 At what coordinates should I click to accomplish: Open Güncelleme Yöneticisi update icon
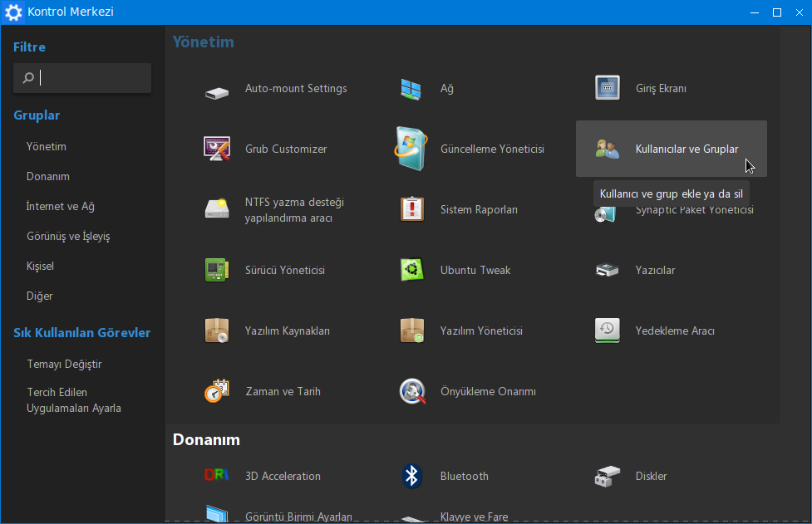pos(411,149)
